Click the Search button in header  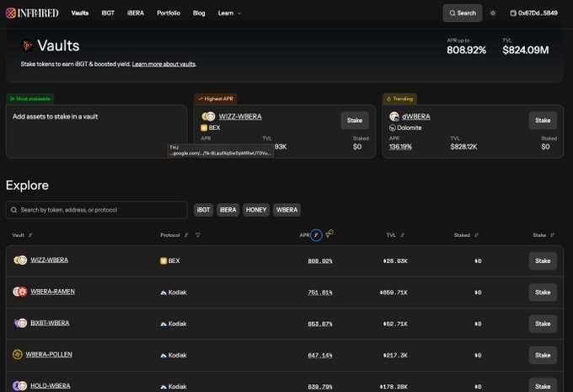coord(463,13)
